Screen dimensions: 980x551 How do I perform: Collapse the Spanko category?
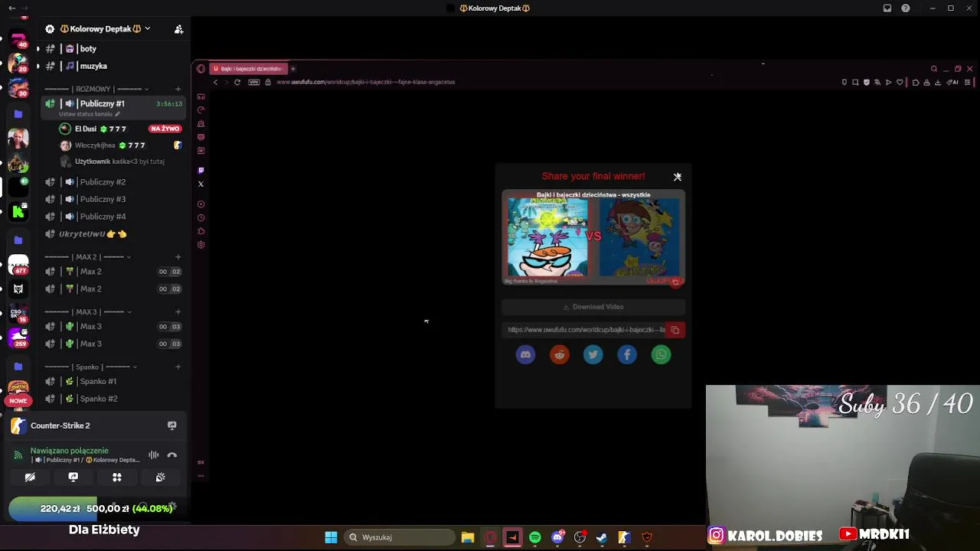pyautogui.click(x=90, y=367)
